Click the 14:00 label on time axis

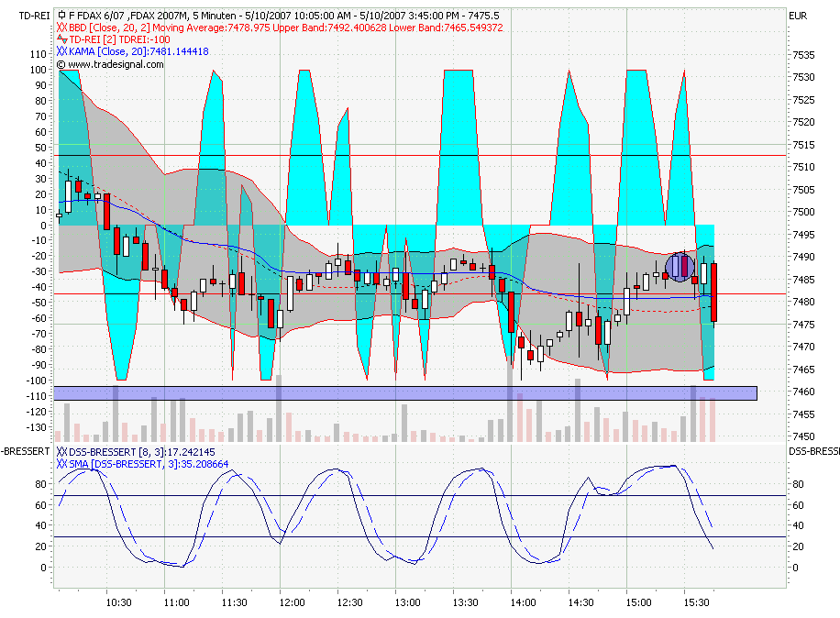[523, 602]
